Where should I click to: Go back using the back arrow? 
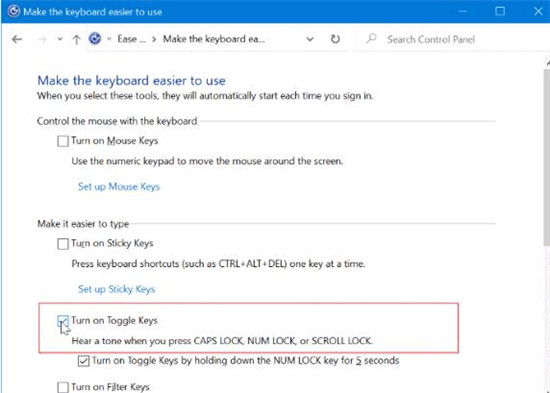[x=17, y=39]
